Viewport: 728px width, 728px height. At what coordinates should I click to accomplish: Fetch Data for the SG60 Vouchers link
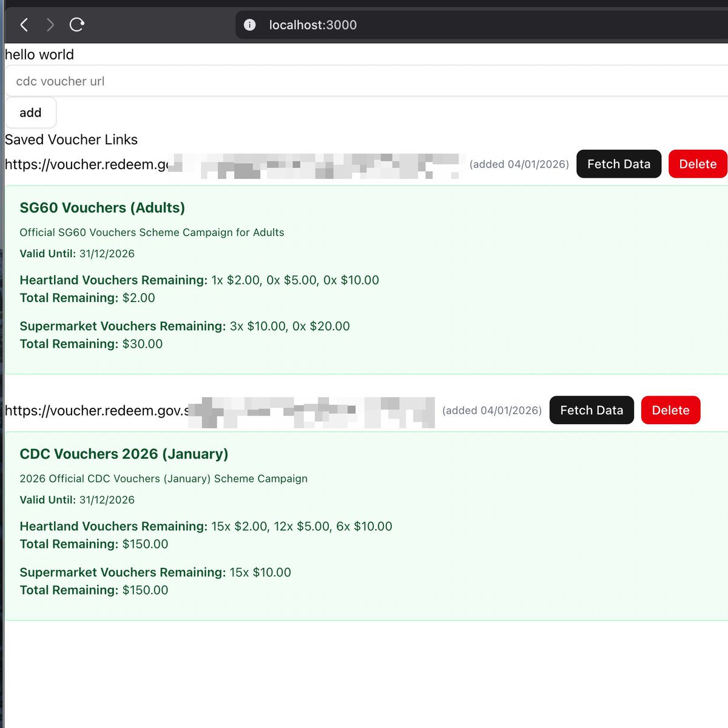coord(619,164)
